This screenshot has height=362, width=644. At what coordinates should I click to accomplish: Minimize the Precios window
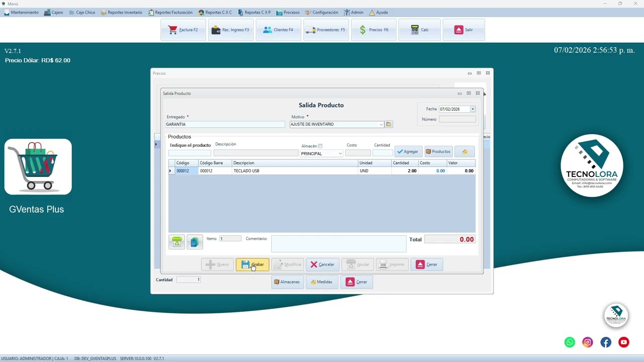469,73
